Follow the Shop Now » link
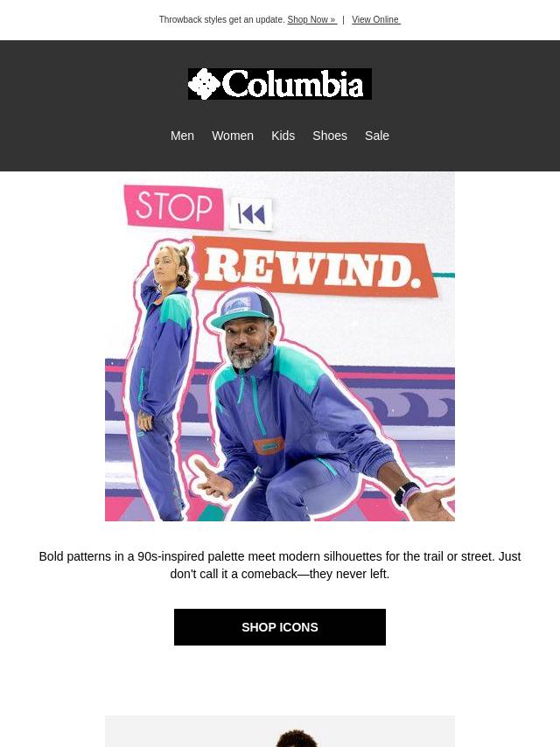 312,19
